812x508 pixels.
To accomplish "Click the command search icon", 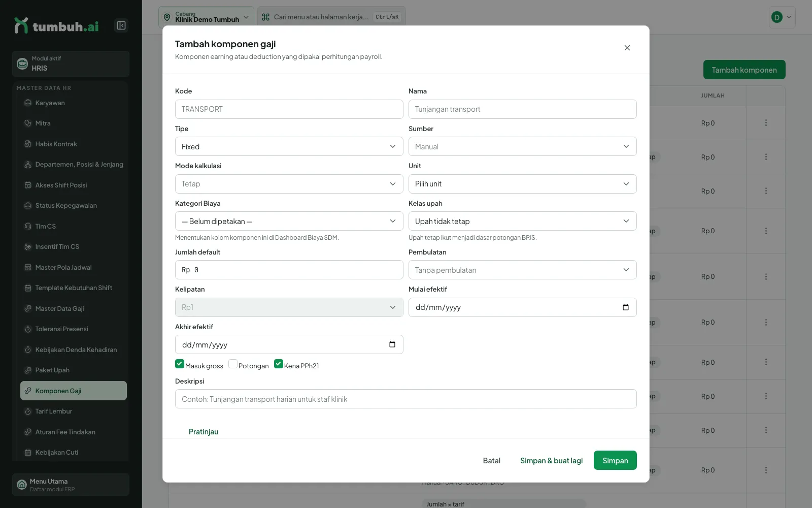I will (265, 17).
